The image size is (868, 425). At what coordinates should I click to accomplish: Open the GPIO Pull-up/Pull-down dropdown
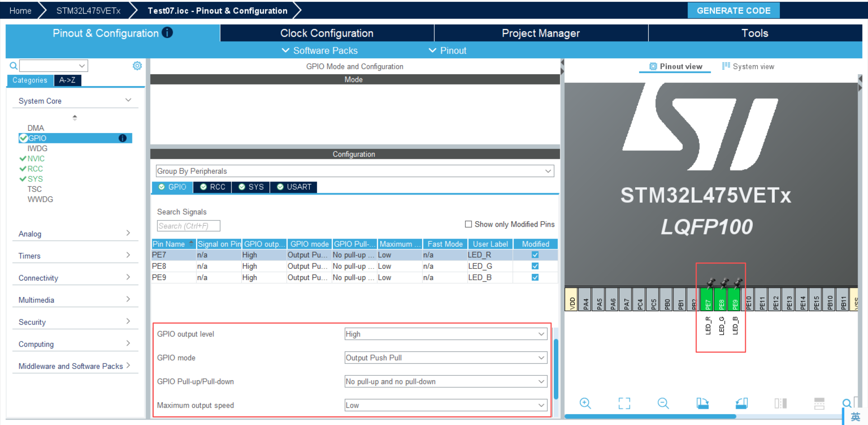(446, 382)
